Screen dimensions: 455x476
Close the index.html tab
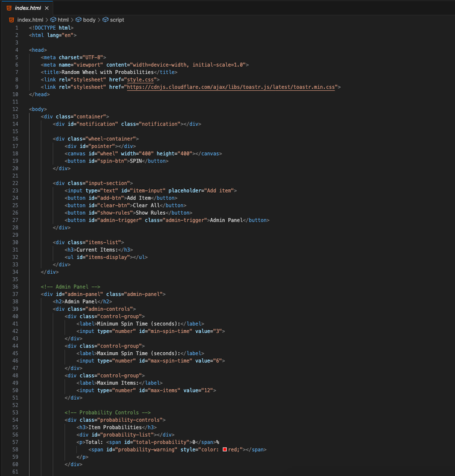pyautogui.click(x=46, y=8)
